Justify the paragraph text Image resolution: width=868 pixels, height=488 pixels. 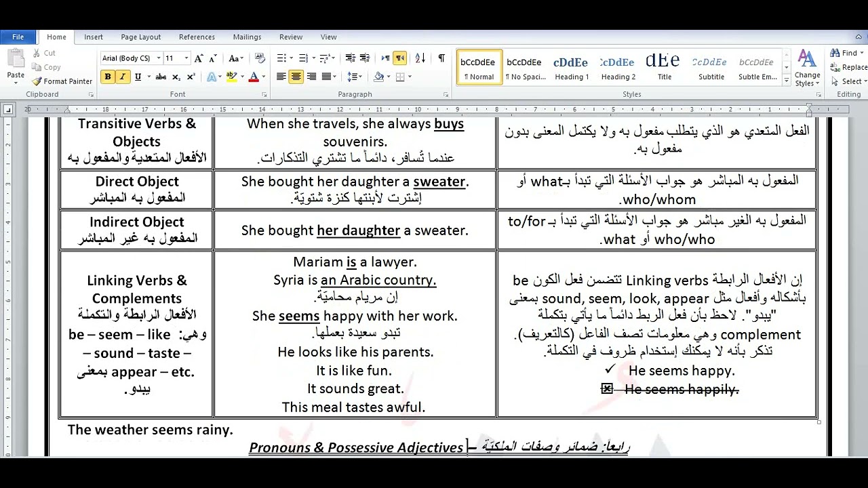[326, 77]
